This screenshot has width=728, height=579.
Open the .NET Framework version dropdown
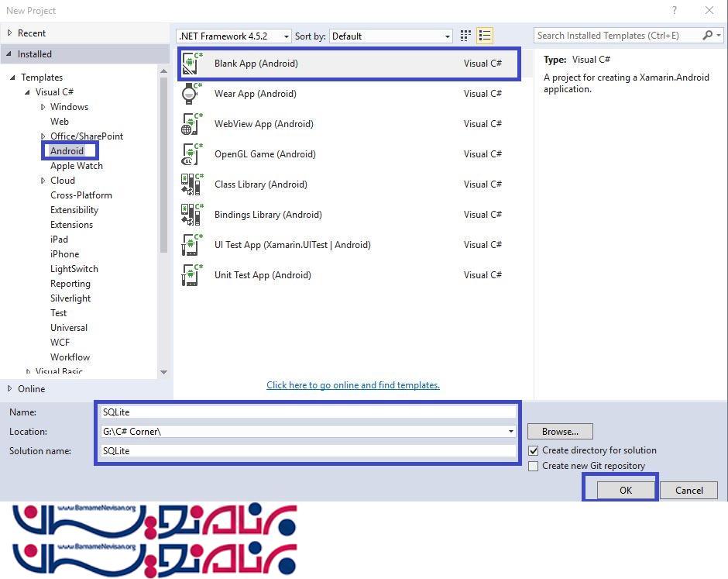234,36
